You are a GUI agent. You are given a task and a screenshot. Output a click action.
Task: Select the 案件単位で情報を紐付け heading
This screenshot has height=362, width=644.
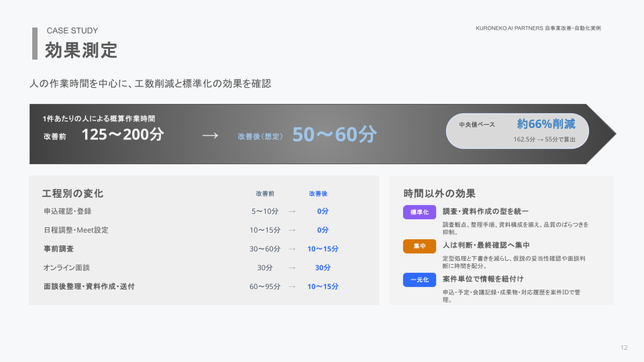click(x=483, y=279)
